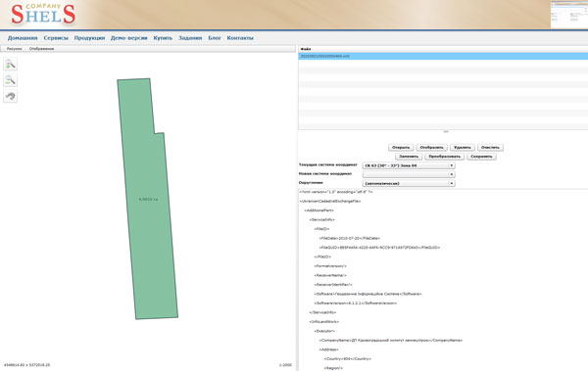Open the Продукция menu item
The height and width of the screenshot is (371, 588).
pos(89,38)
